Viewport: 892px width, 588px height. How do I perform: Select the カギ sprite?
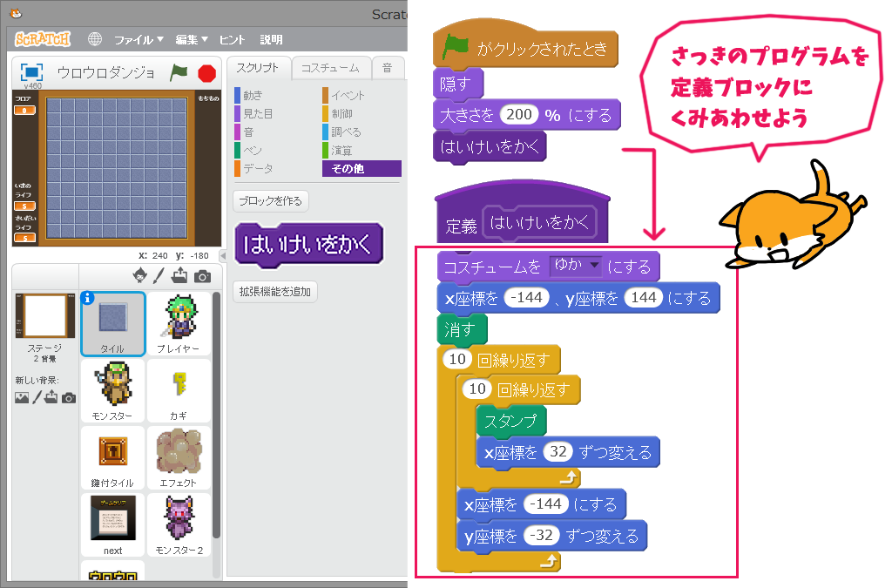(179, 391)
